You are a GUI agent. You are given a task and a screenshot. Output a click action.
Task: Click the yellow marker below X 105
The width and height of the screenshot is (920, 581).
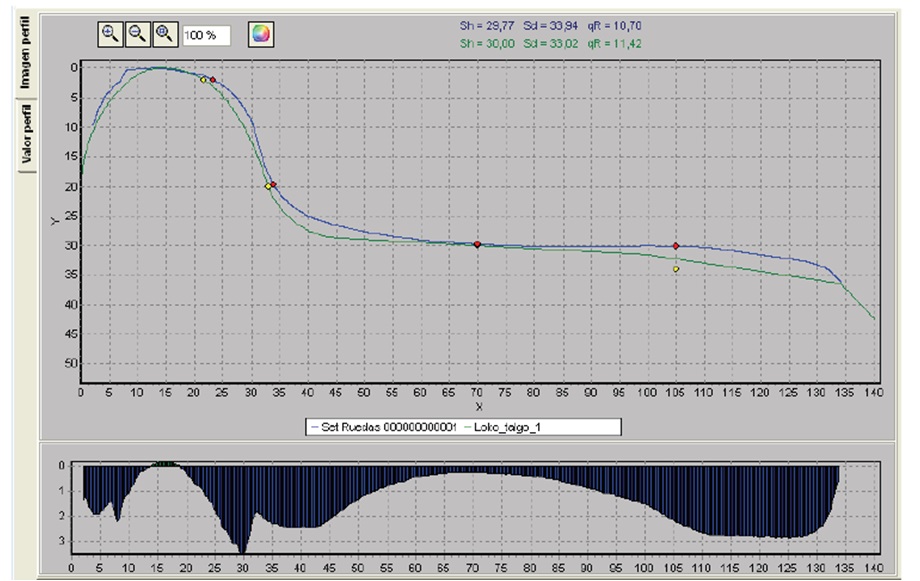[x=676, y=269]
